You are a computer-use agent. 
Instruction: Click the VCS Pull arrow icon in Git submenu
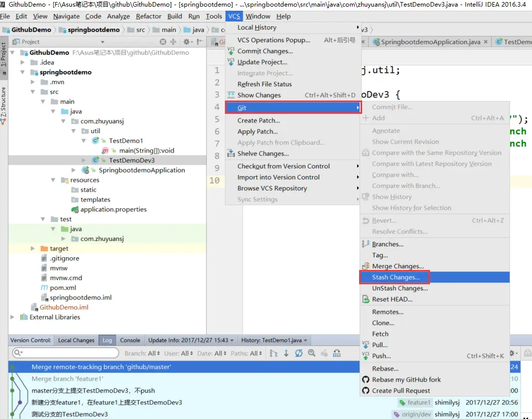point(365,344)
